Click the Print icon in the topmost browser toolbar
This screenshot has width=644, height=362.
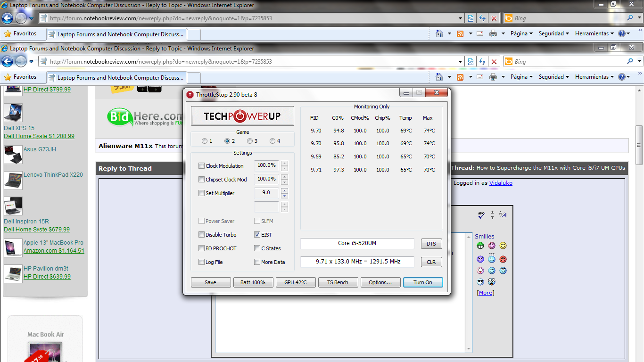point(493,33)
